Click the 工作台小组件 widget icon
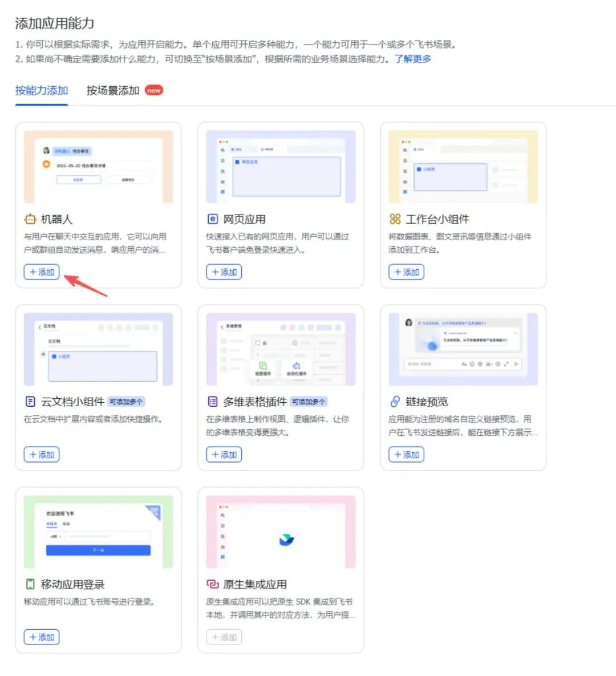616x676 pixels. (x=395, y=219)
